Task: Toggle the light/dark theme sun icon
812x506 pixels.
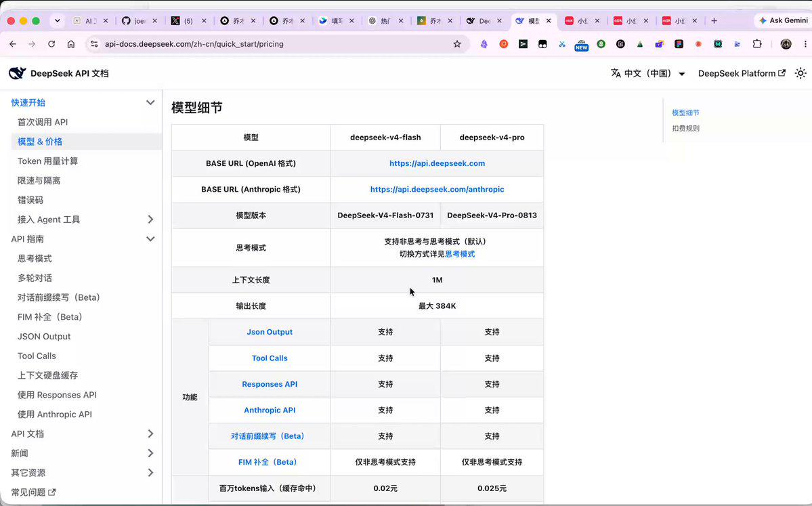Action: point(800,73)
